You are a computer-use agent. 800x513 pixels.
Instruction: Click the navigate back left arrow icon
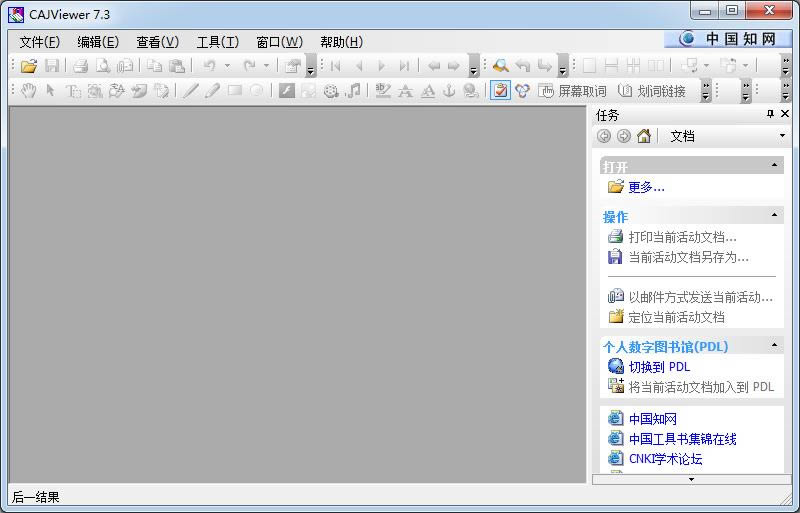(x=434, y=65)
